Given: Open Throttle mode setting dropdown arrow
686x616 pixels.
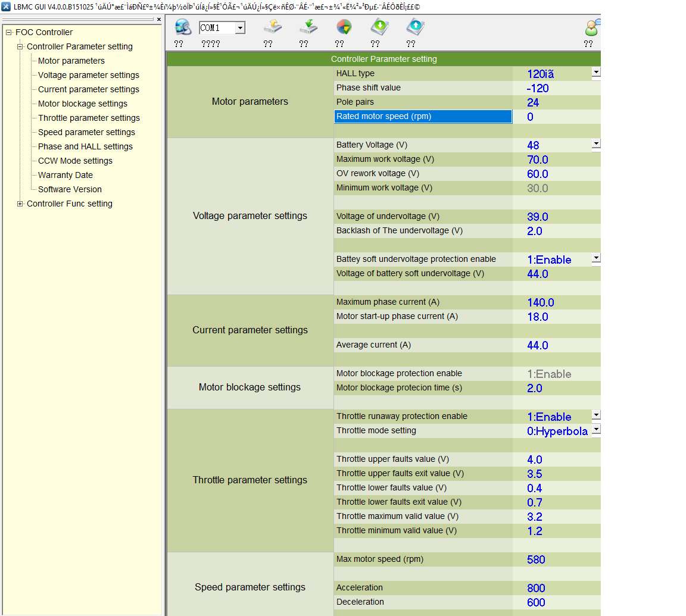Looking at the screenshot, I should coord(595,429).
